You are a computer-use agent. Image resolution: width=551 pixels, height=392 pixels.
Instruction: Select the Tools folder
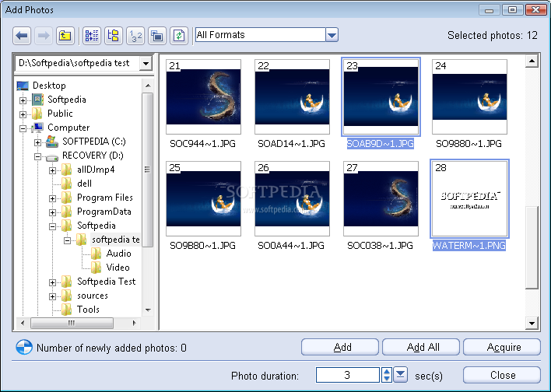tap(88, 310)
